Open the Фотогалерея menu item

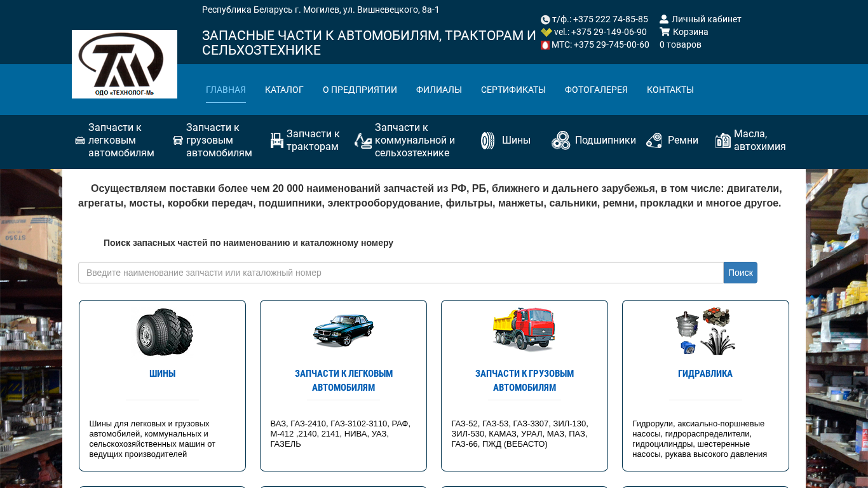[x=596, y=90]
